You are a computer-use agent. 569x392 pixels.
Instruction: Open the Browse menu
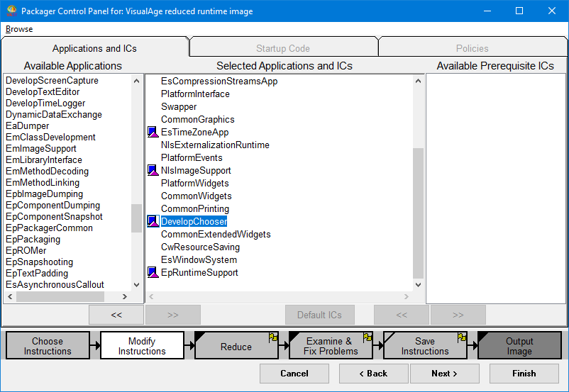[19, 29]
